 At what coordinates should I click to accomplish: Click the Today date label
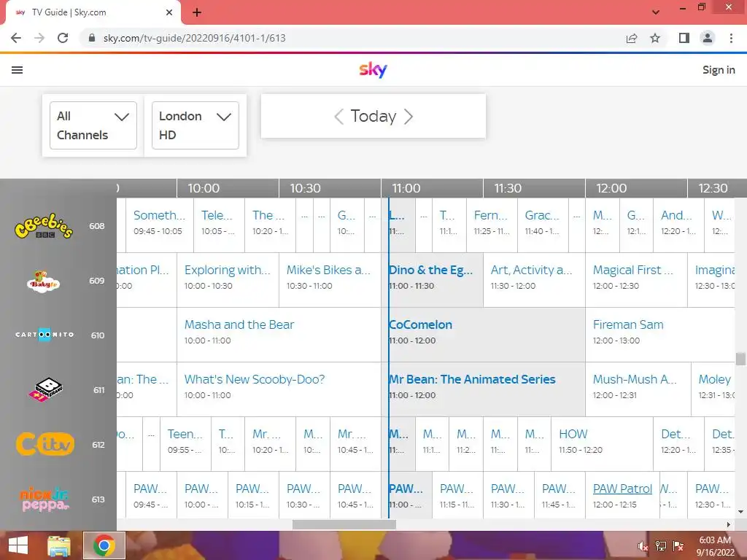(x=373, y=116)
